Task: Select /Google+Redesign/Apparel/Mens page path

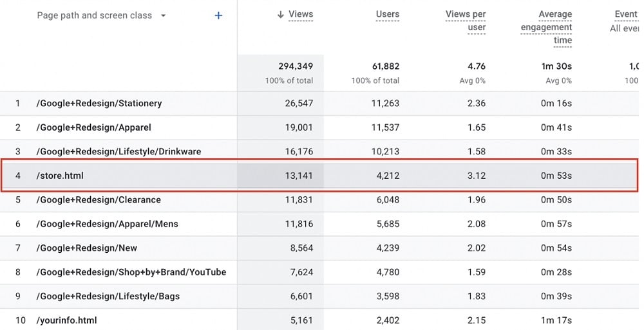Action: (x=107, y=224)
